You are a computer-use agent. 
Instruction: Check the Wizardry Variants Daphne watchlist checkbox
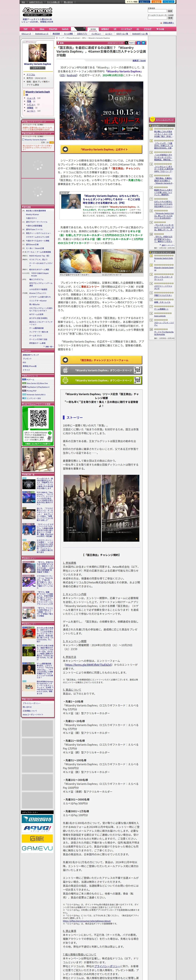coord(23,140)
